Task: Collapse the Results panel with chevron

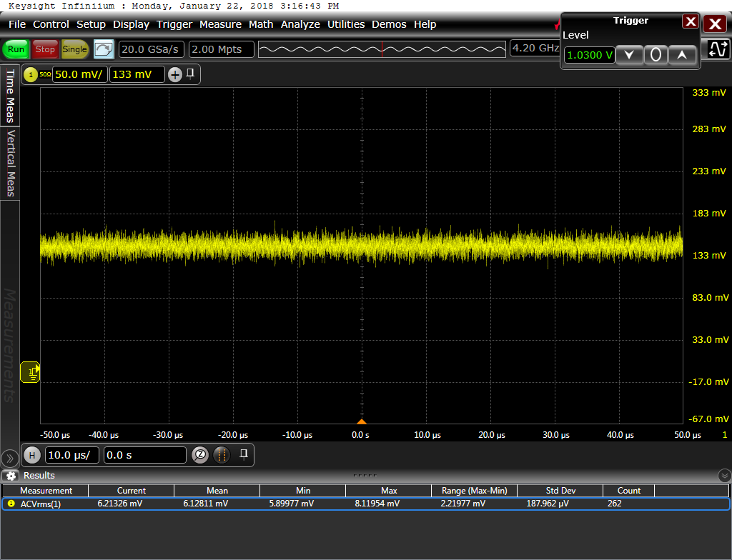Action: (724, 476)
